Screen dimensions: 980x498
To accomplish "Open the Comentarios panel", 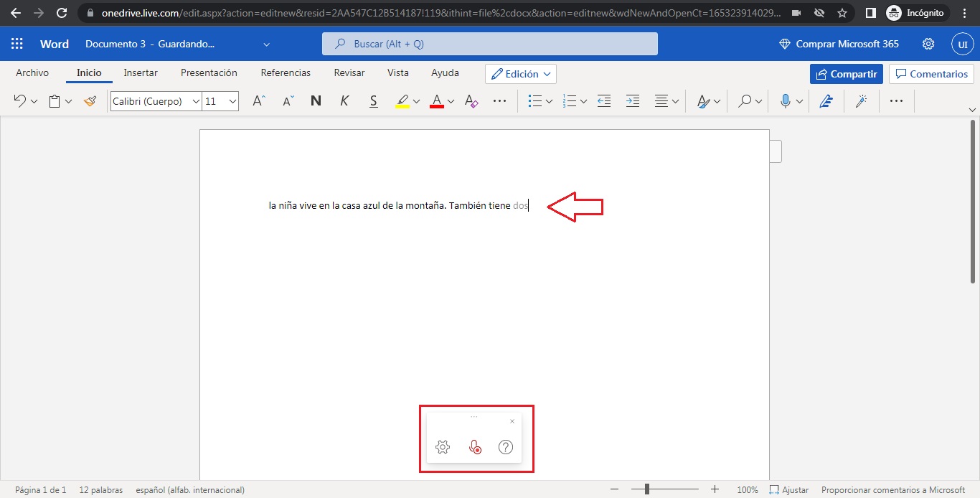I will point(930,73).
